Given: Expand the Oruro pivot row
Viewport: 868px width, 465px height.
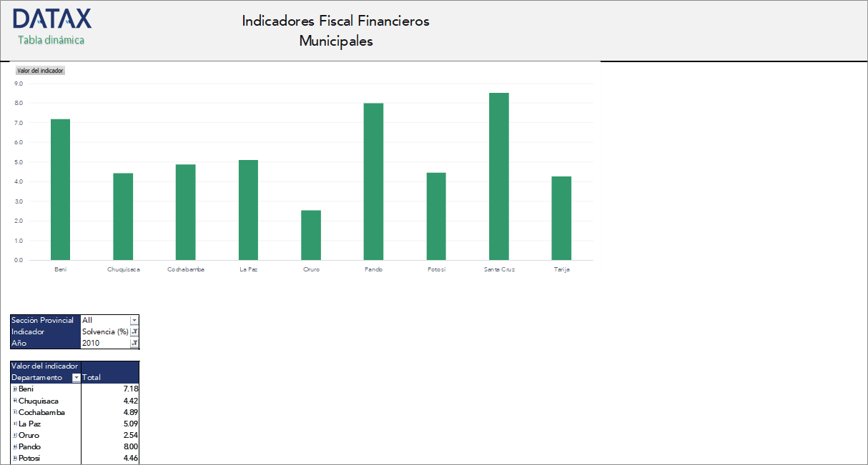Looking at the screenshot, I should pyautogui.click(x=14, y=434).
